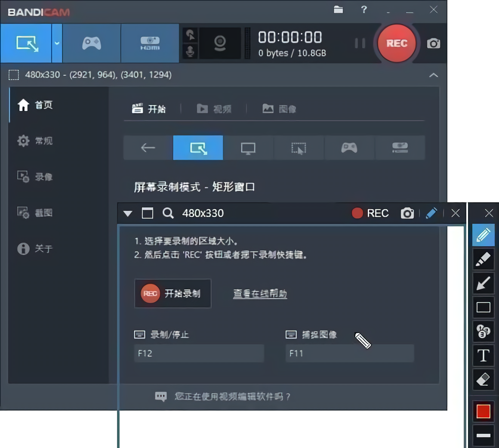499x448 pixels.
Task: Open the 查看在线帮助 link
Action: pyautogui.click(x=260, y=294)
